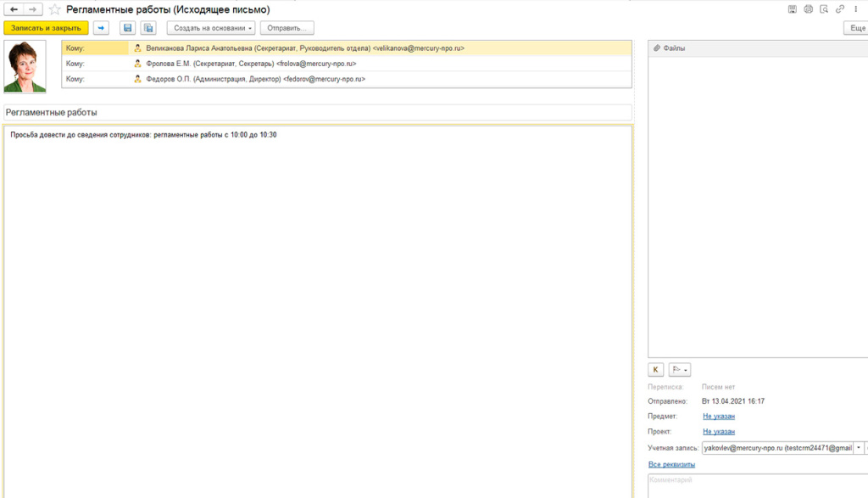Open the Все реквизиты link
This screenshot has height=498, width=868.
[x=671, y=465]
